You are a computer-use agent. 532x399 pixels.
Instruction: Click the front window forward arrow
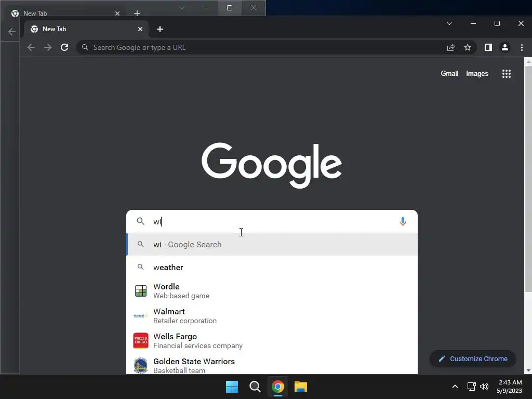pyautogui.click(x=48, y=47)
